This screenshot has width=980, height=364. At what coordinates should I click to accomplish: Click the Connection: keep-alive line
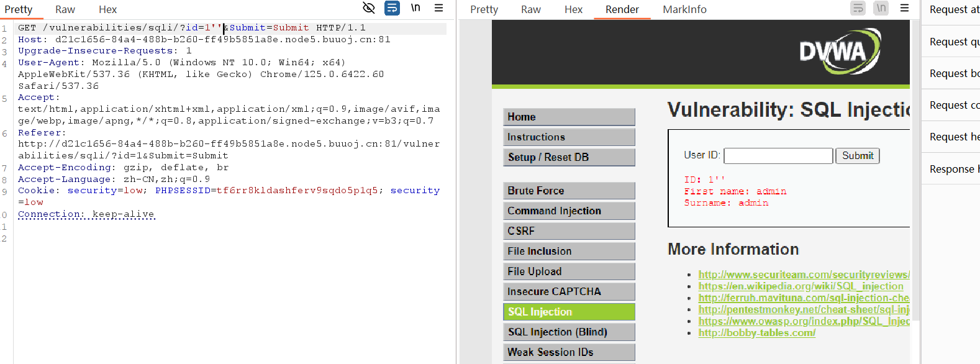click(x=86, y=214)
